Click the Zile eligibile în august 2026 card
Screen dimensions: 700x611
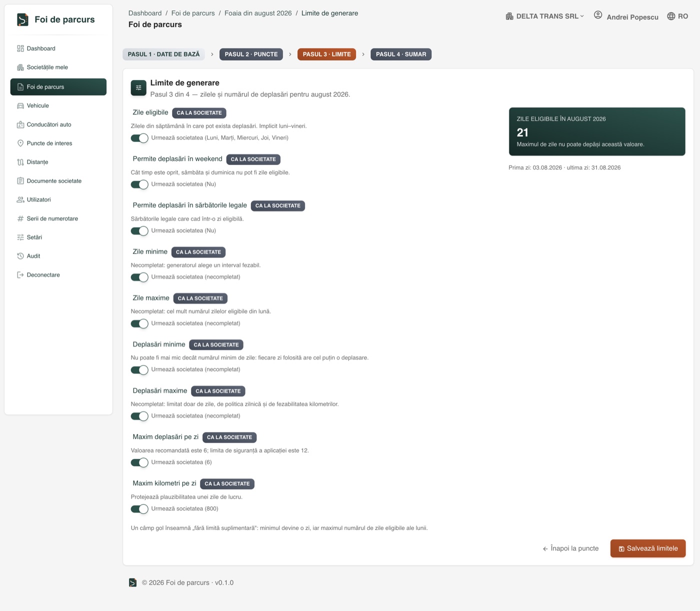point(597,131)
